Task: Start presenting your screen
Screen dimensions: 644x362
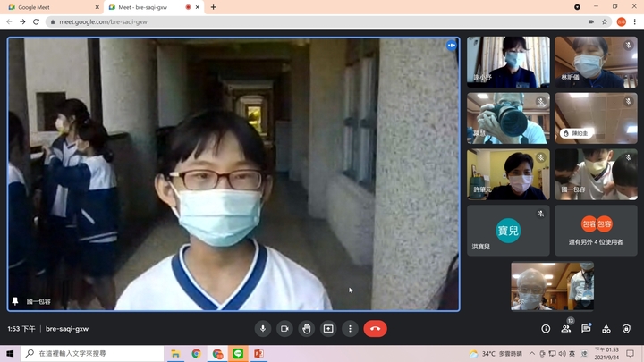Action: [328, 328]
